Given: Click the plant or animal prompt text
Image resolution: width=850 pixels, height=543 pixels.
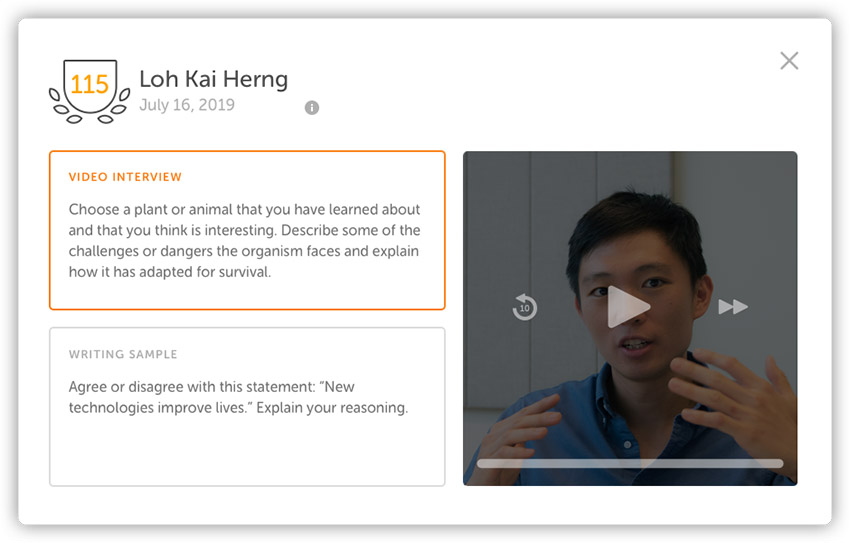Looking at the screenshot, I should tap(244, 241).
